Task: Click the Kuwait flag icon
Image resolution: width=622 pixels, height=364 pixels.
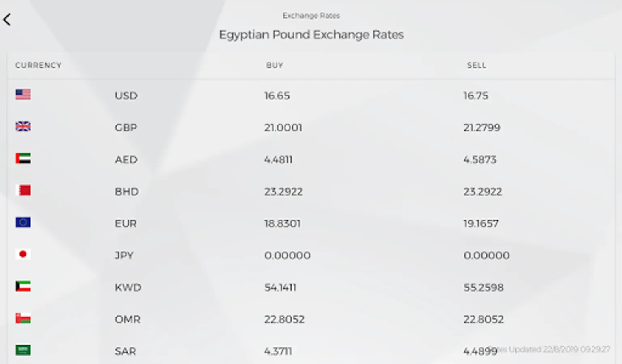Action: (x=23, y=286)
